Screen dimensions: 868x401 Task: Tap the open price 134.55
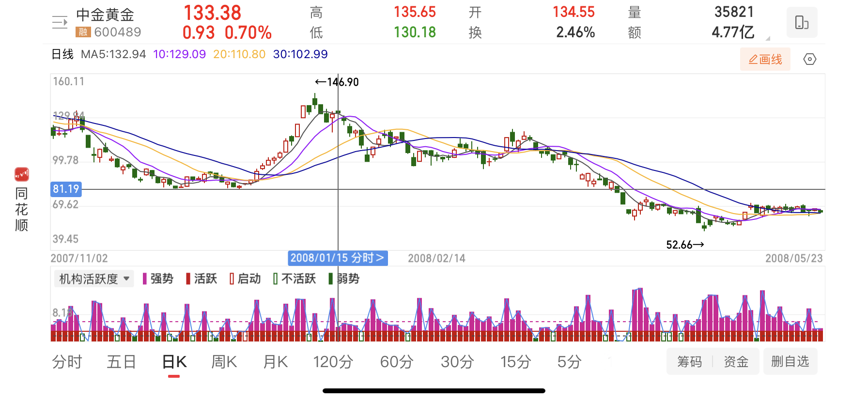[573, 12]
